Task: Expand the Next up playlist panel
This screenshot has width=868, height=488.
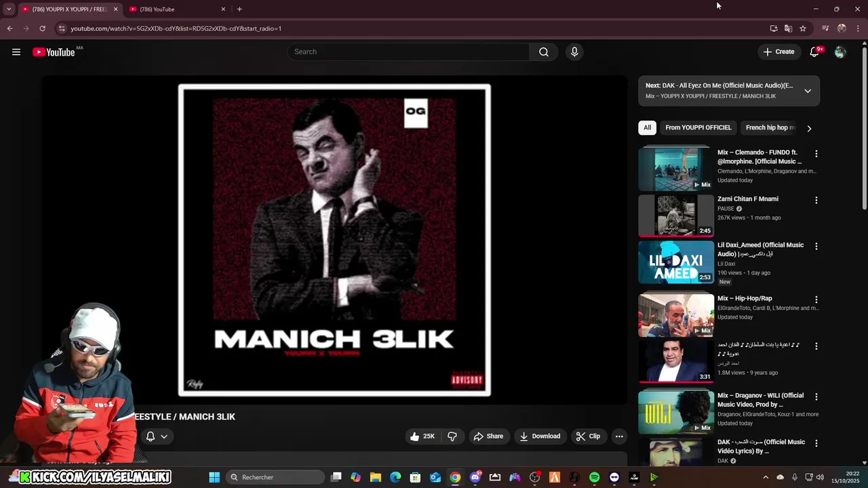Action: pyautogui.click(x=808, y=91)
